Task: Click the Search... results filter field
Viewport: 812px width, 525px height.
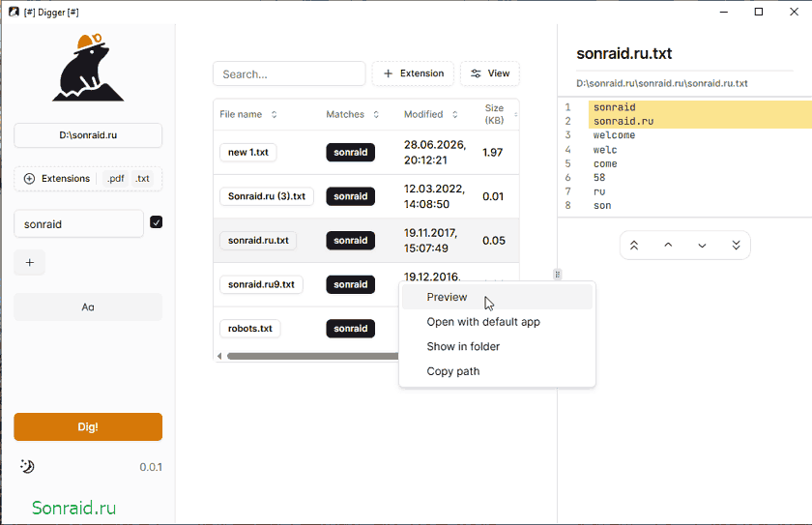Action: tap(289, 74)
